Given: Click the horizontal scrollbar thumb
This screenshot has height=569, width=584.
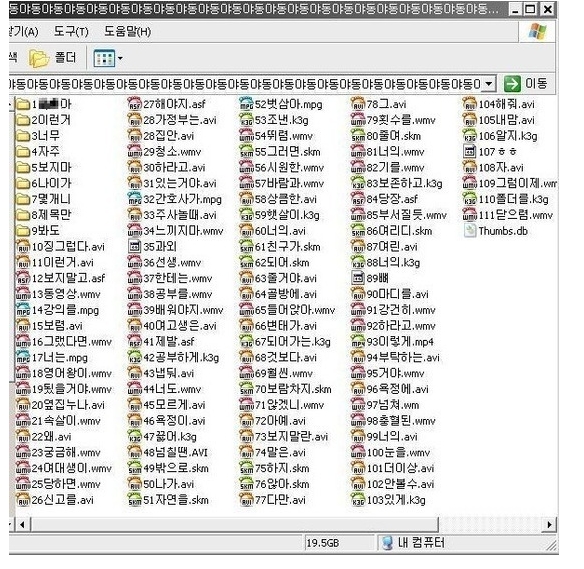Looking at the screenshot, I should click(235, 524).
